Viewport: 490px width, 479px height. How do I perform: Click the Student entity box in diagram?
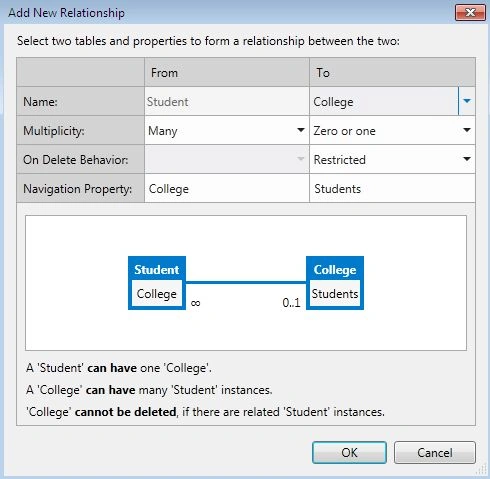coord(157,283)
